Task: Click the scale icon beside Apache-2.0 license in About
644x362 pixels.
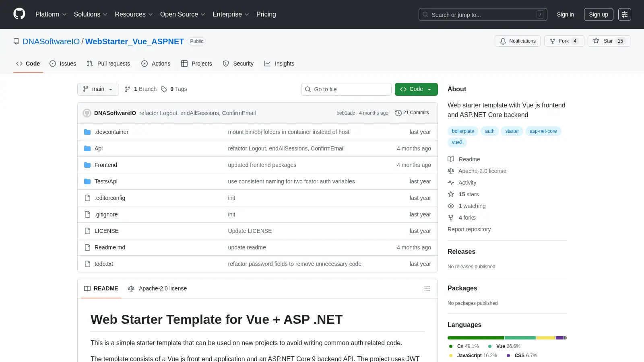Action: pos(451,171)
